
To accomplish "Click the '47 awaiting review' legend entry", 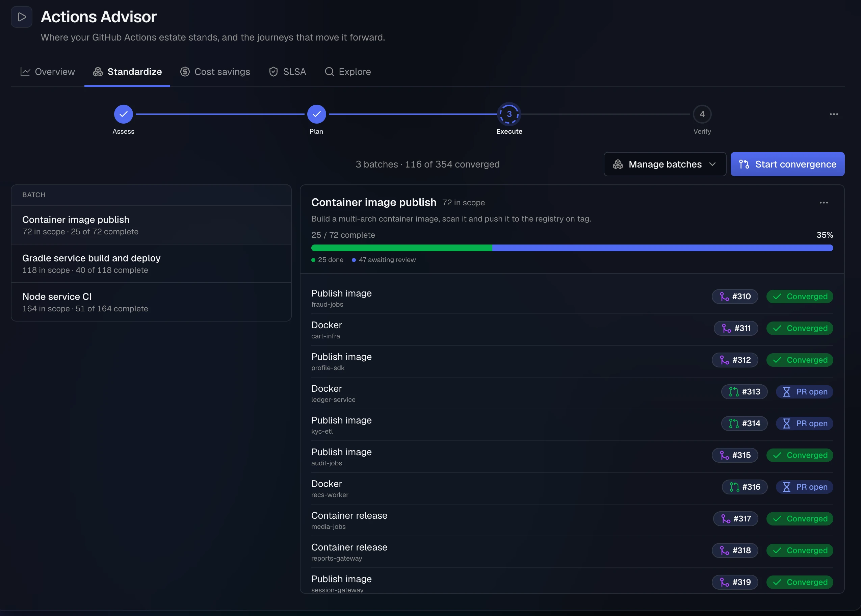I will tap(384, 260).
